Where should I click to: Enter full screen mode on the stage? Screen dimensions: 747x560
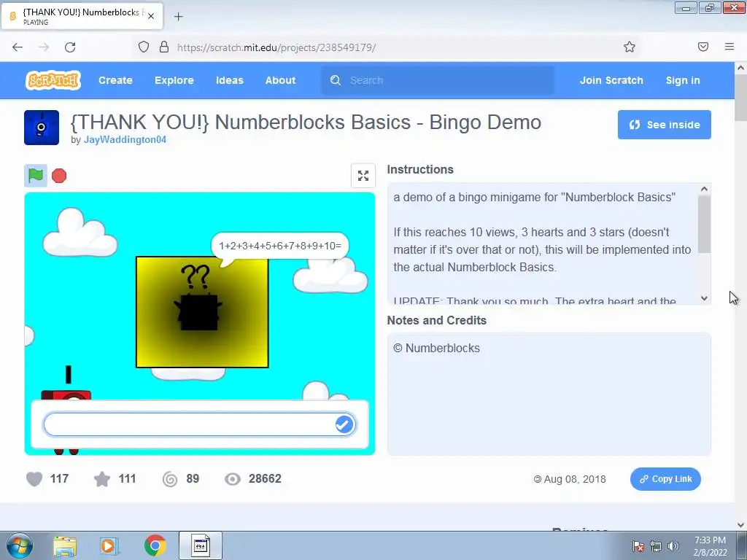point(363,176)
